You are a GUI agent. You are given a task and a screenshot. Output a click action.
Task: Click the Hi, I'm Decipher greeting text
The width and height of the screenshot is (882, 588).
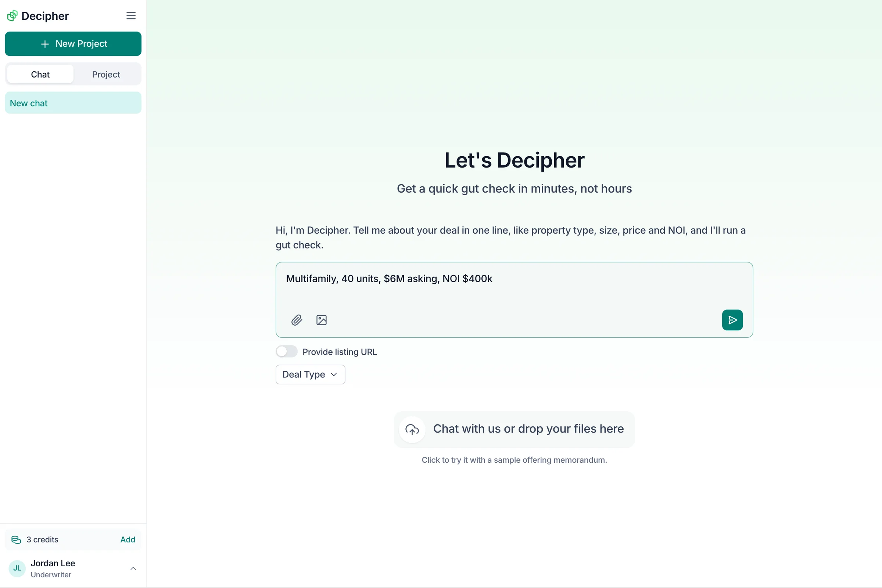pyautogui.click(x=511, y=237)
